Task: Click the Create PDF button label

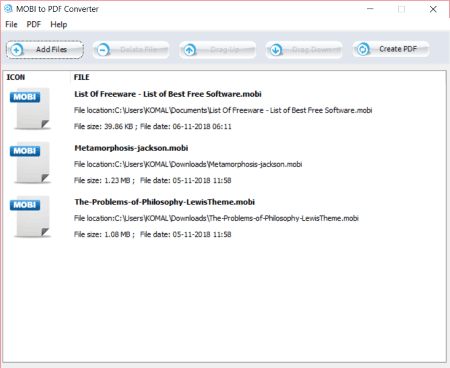Action: click(x=398, y=49)
